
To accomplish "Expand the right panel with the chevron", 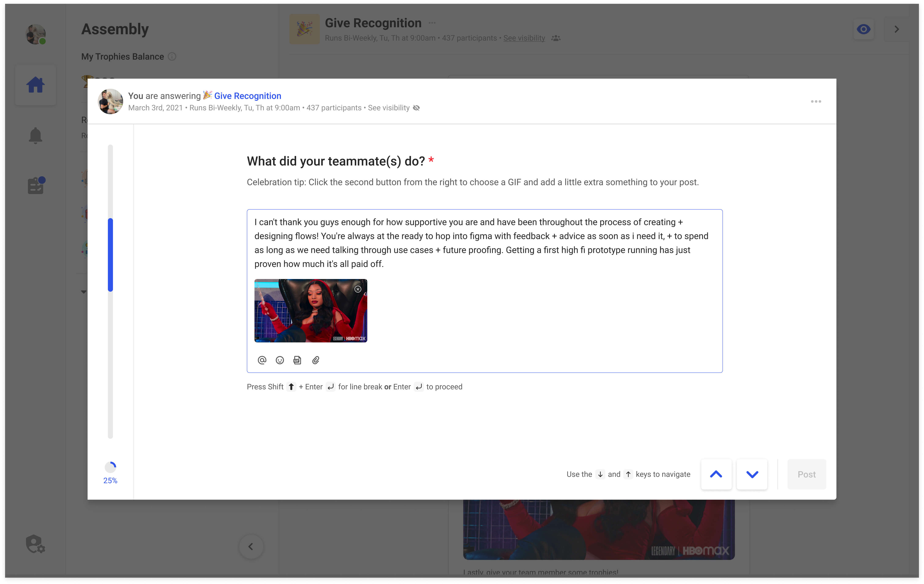I will click(896, 29).
